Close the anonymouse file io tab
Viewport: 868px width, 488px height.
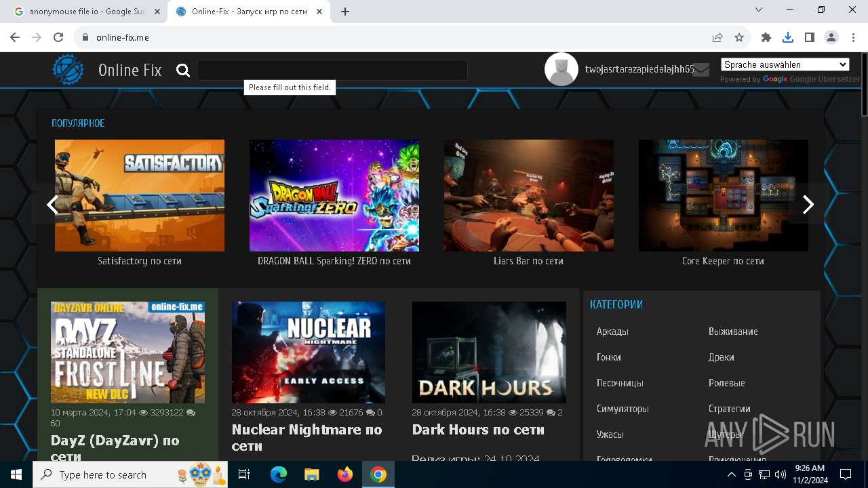coord(157,12)
